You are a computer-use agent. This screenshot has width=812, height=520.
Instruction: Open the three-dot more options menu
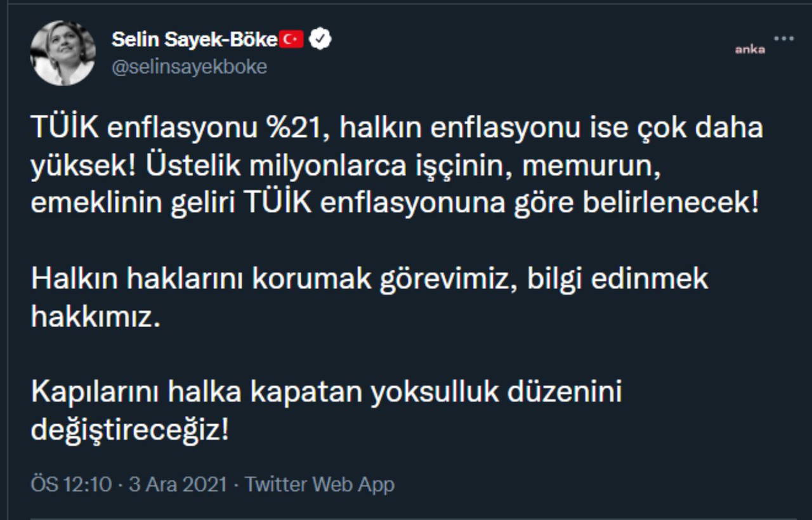[x=784, y=39]
